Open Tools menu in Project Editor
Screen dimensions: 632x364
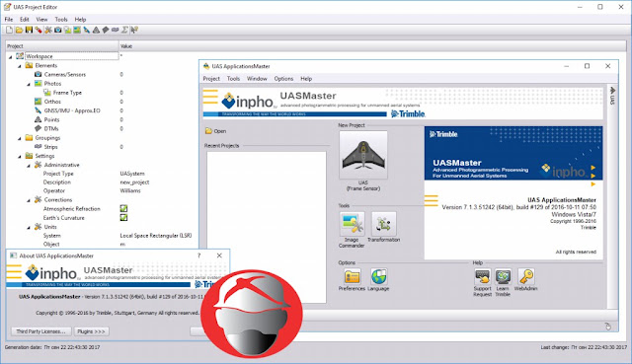[x=61, y=19]
